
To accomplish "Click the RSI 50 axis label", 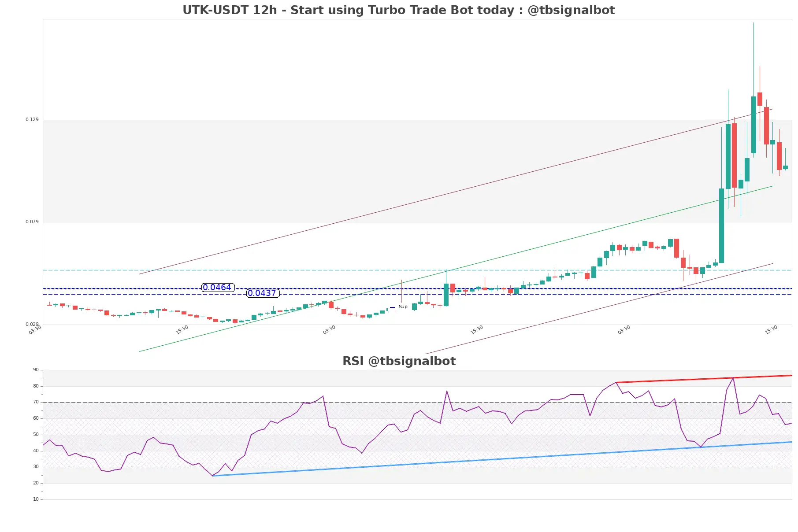I will 36,435.
